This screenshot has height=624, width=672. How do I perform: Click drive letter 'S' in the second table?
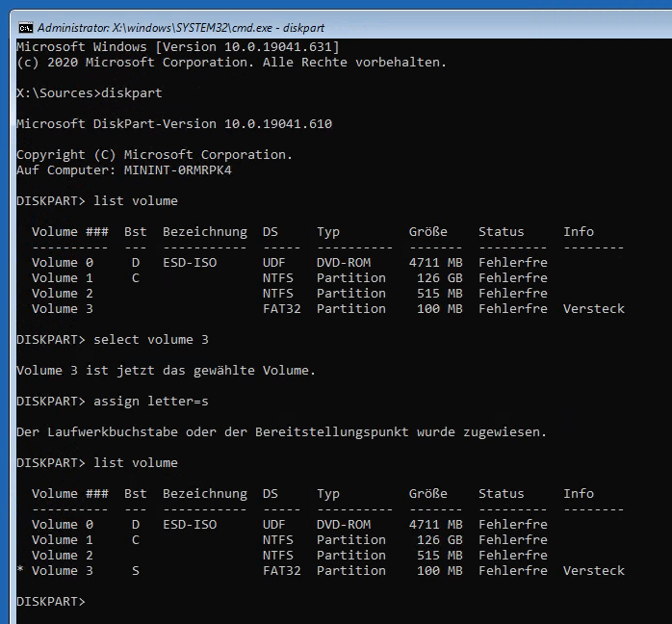[136, 571]
